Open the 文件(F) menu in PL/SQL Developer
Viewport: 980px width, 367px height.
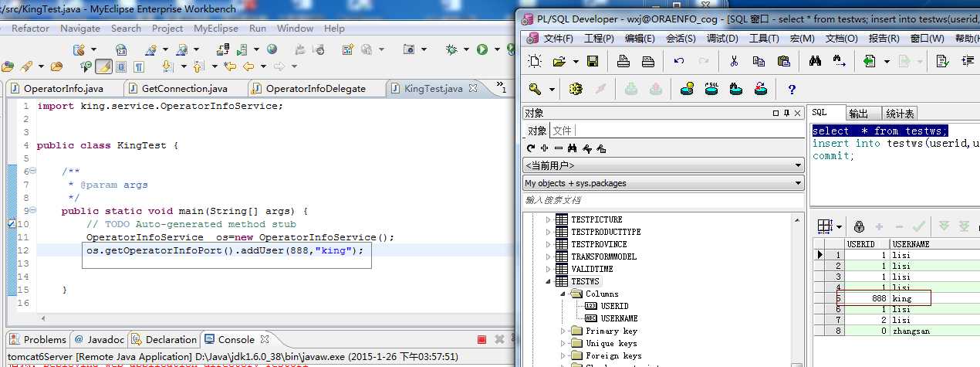(559, 38)
